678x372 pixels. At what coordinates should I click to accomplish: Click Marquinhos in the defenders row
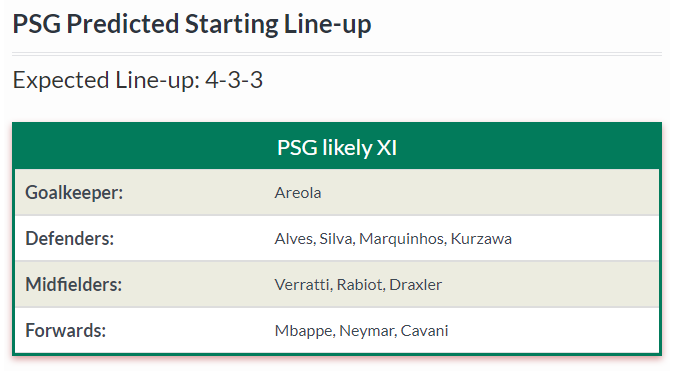click(x=402, y=239)
